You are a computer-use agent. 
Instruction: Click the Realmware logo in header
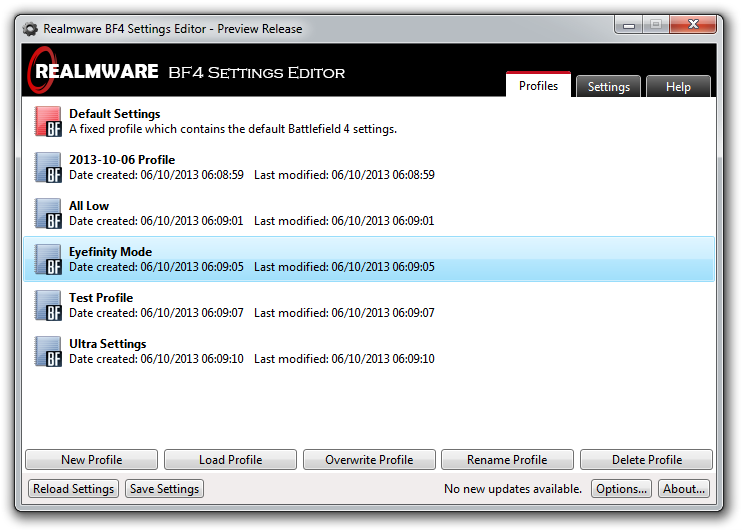[95, 72]
